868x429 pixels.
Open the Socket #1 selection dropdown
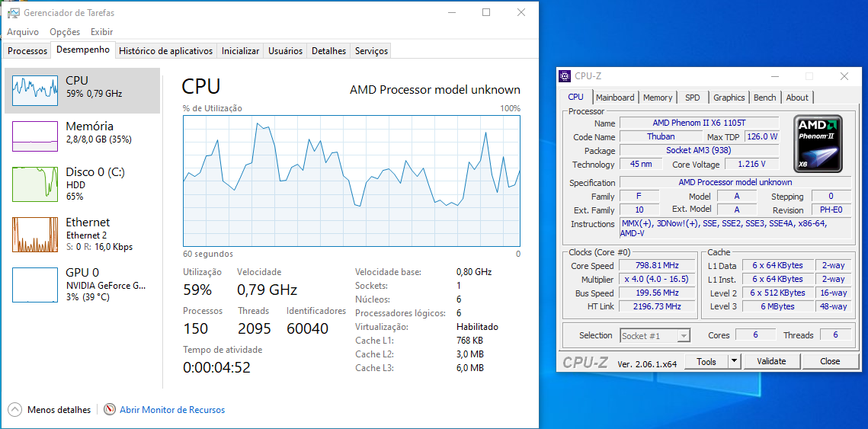(x=655, y=335)
